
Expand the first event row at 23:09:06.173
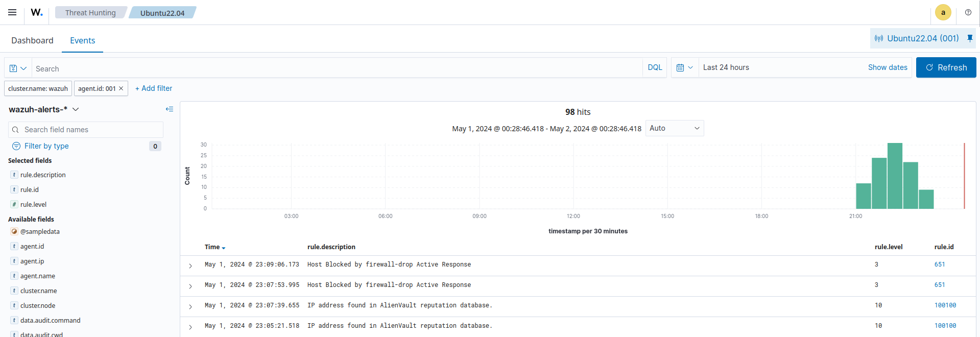(190, 266)
